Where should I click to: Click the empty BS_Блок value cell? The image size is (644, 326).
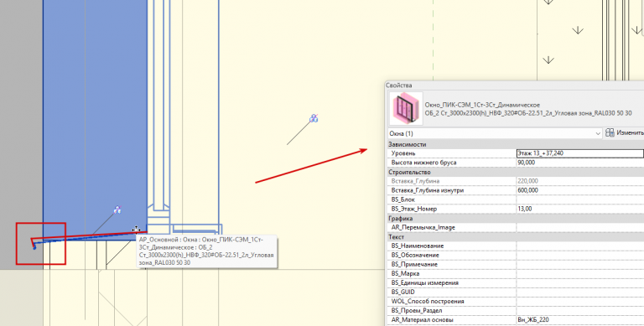click(580, 199)
